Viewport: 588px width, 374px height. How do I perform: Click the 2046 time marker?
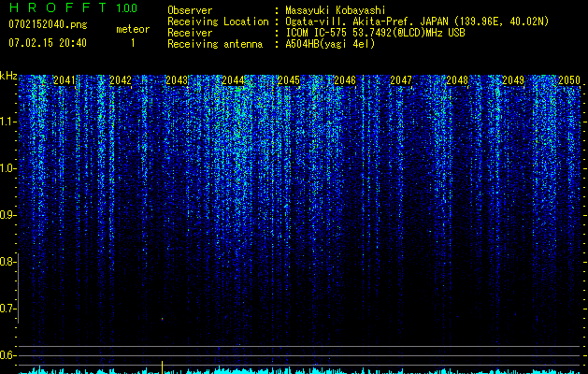click(x=345, y=80)
